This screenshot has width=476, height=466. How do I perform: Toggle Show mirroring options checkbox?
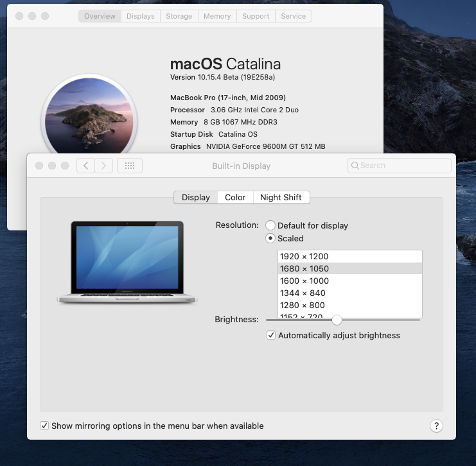tap(44, 426)
